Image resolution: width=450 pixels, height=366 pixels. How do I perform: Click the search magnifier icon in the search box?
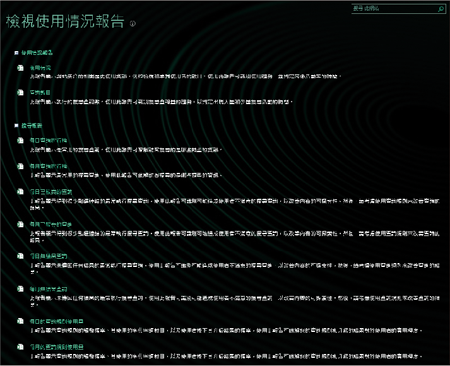441,9
